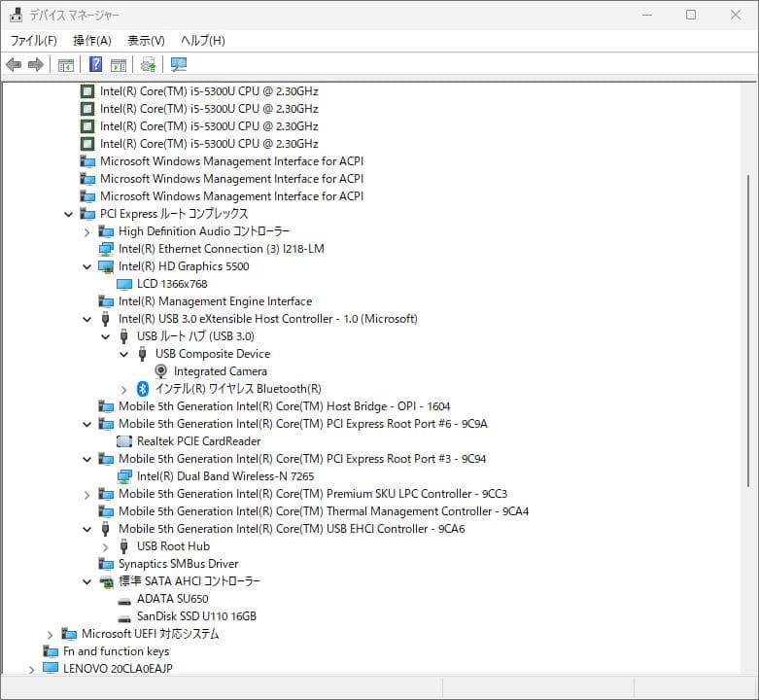Click the update driver toolbar icon

(148, 64)
